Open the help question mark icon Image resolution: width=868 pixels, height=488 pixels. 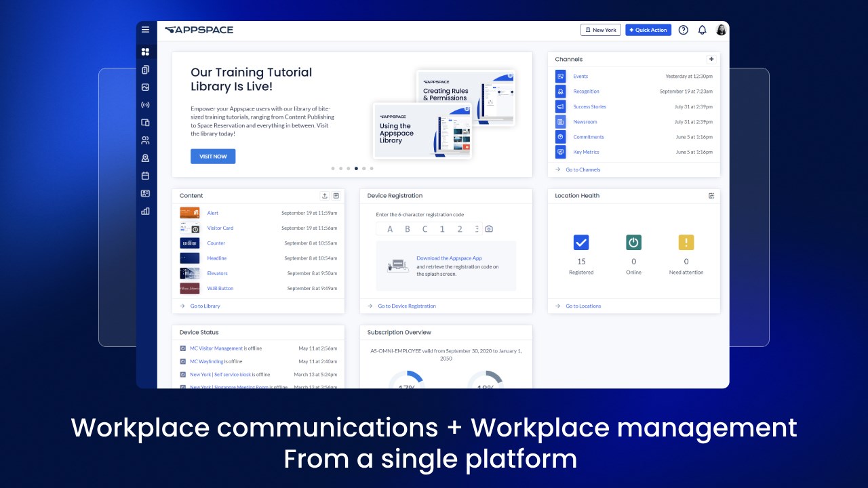click(x=683, y=30)
